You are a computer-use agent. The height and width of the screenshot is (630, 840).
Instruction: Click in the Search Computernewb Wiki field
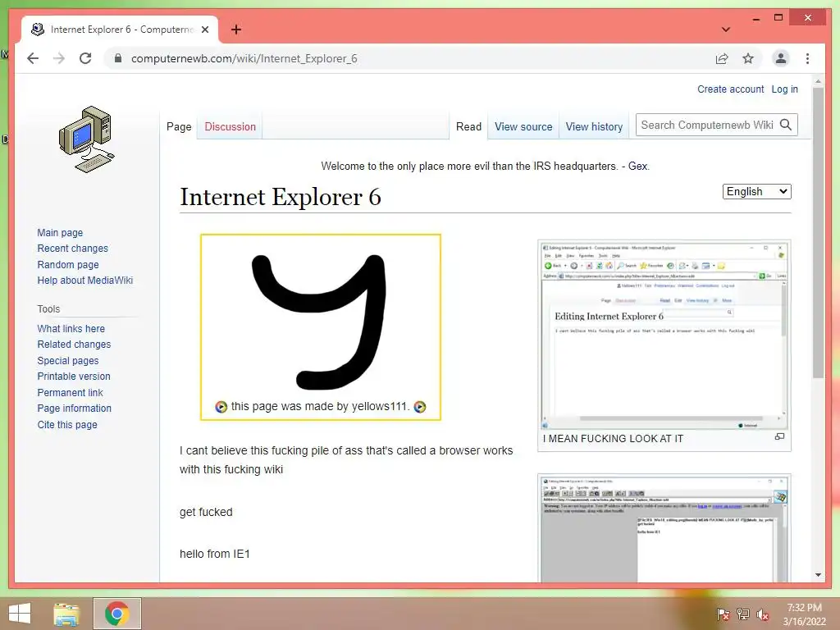point(706,125)
